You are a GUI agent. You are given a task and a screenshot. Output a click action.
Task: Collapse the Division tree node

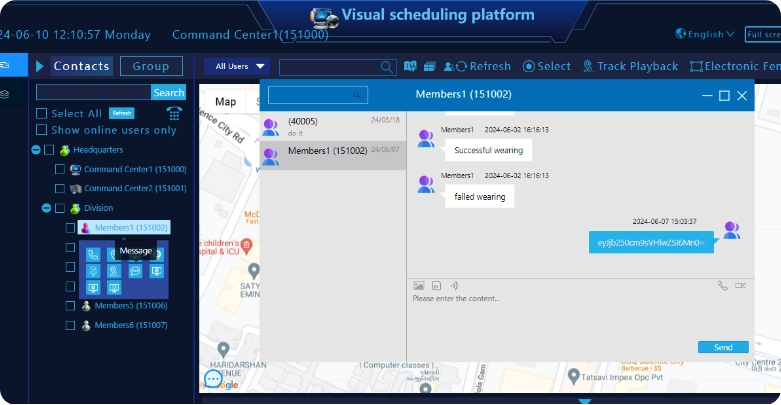(46, 208)
